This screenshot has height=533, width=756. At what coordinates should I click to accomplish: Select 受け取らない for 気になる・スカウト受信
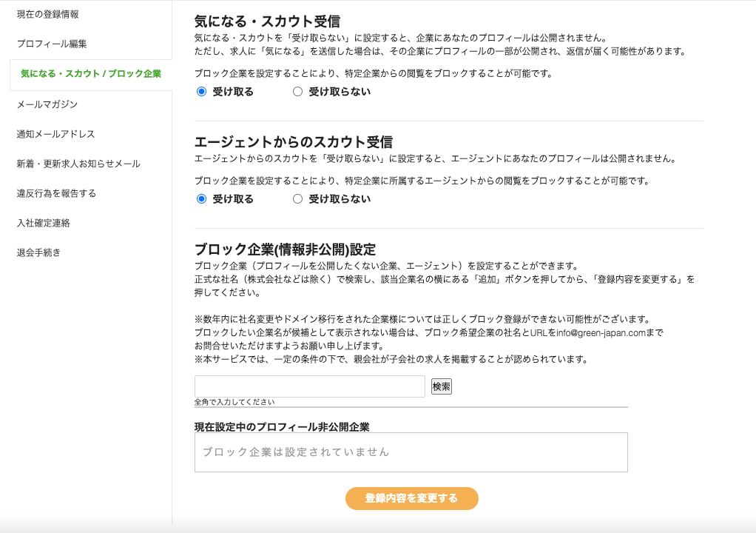[x=298, y=92]
